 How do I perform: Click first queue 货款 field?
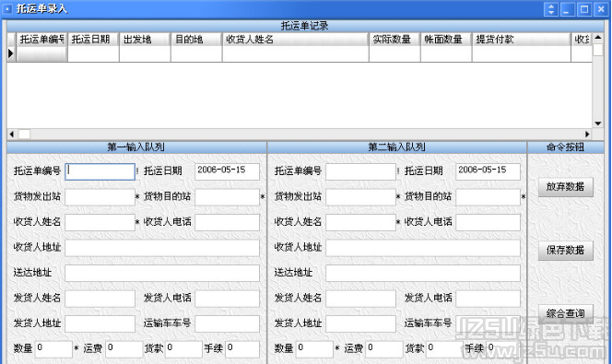tap(183, 349)
